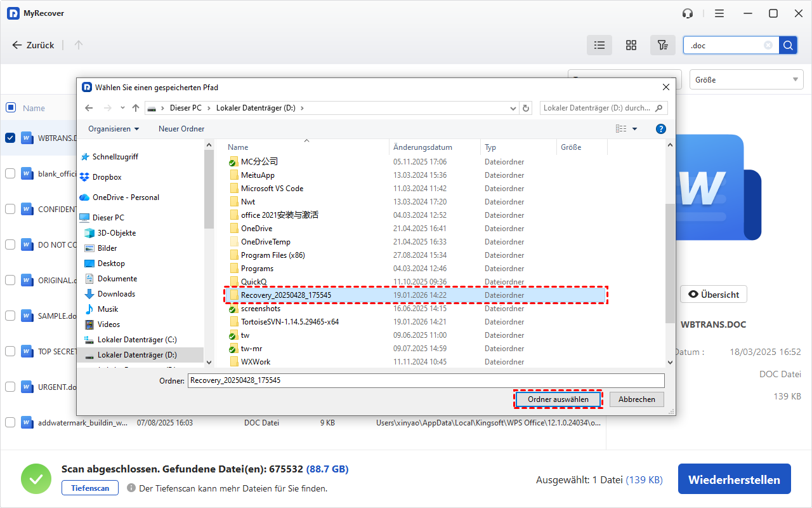Open the filter funnel icon
The width and height of the screenshot is (812, 508).
662,45
